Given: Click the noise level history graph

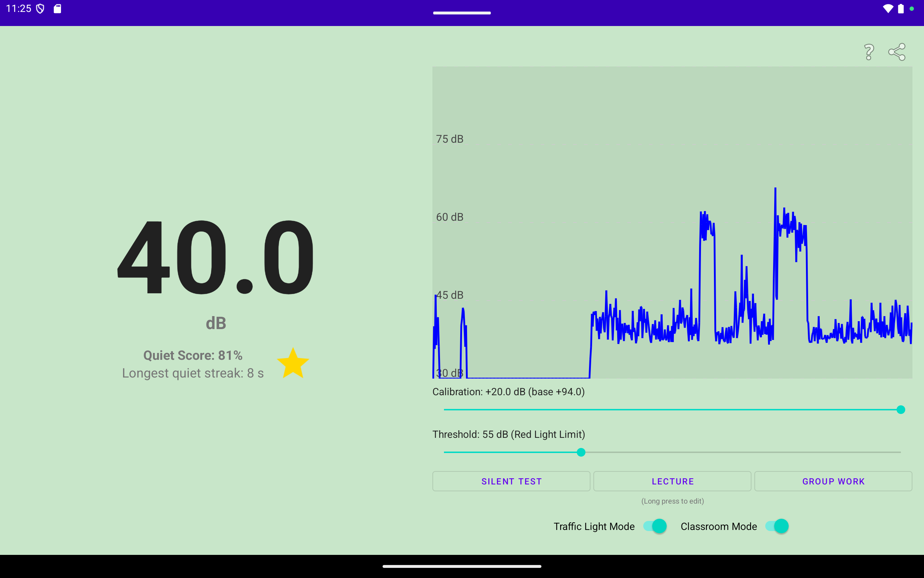Looking at the screenshot, I should pos(672,223).
